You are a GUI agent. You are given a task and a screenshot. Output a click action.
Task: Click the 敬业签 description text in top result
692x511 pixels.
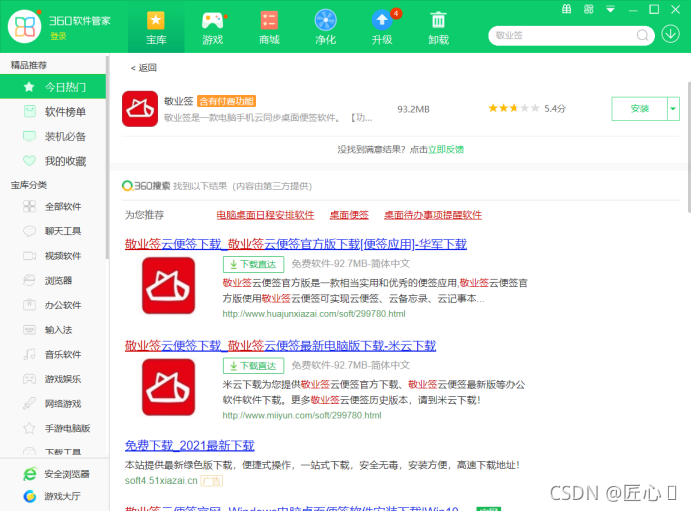[268, 118]
